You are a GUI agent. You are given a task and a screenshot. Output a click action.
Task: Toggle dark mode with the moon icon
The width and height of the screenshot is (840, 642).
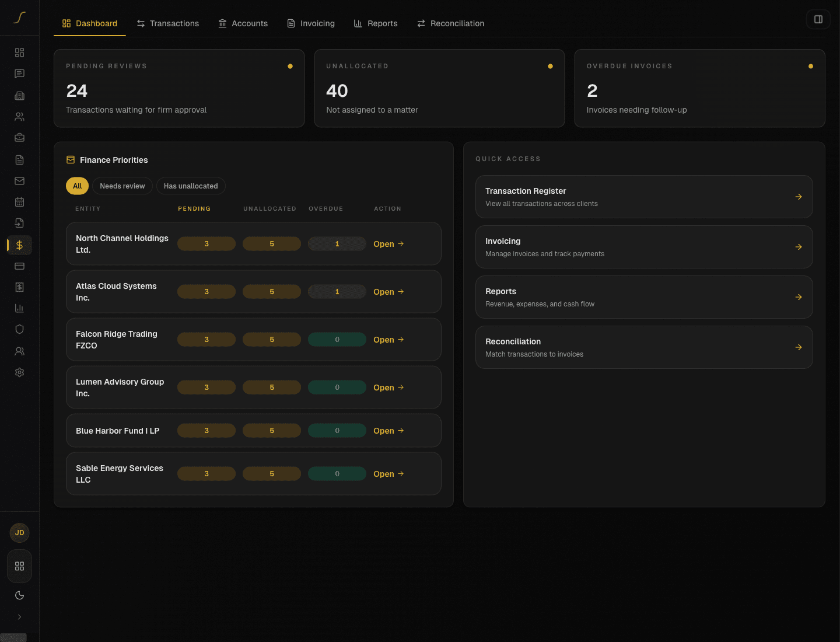click(x=19, y=595)
